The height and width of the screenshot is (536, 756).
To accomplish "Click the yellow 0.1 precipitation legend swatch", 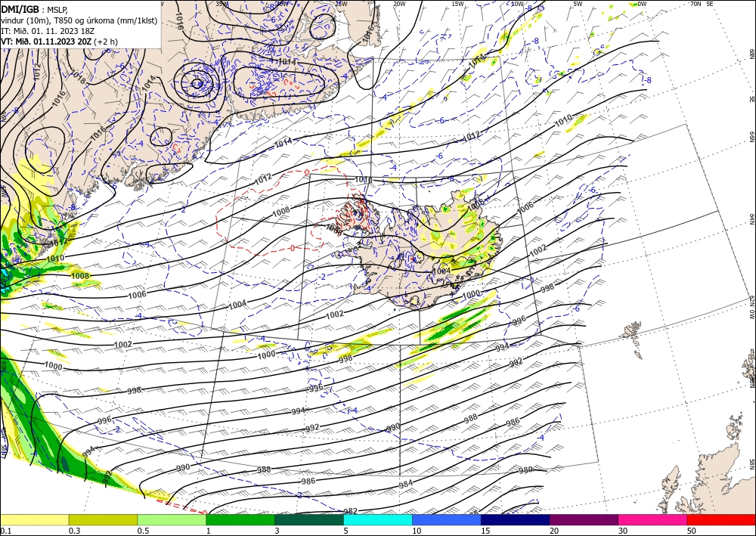I will tap(34, 519).
